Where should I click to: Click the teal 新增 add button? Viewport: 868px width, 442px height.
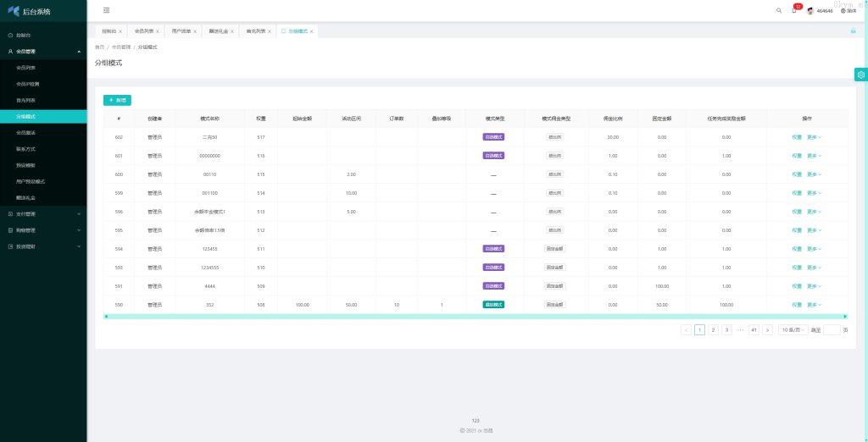click(117, 100)
